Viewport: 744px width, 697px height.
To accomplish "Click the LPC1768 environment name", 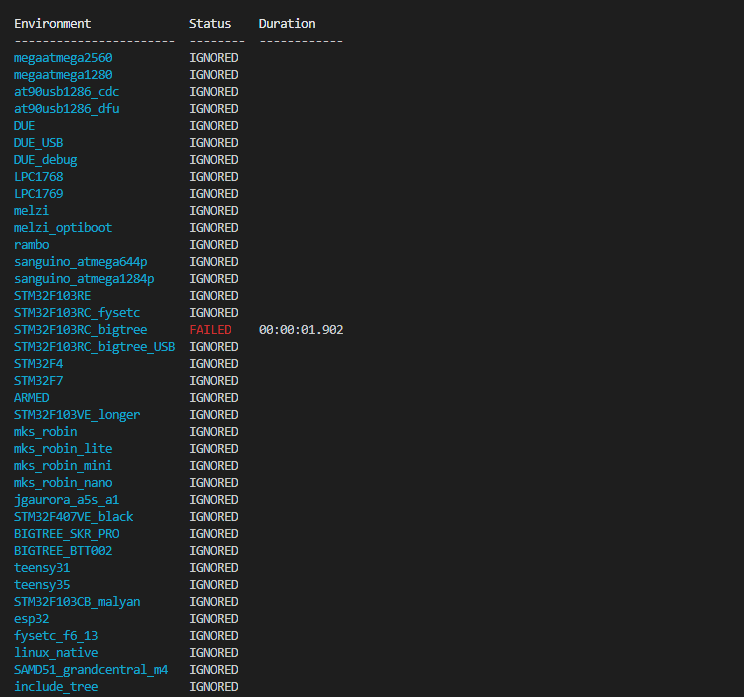I will pyautogui.click(x=38, y=177).
